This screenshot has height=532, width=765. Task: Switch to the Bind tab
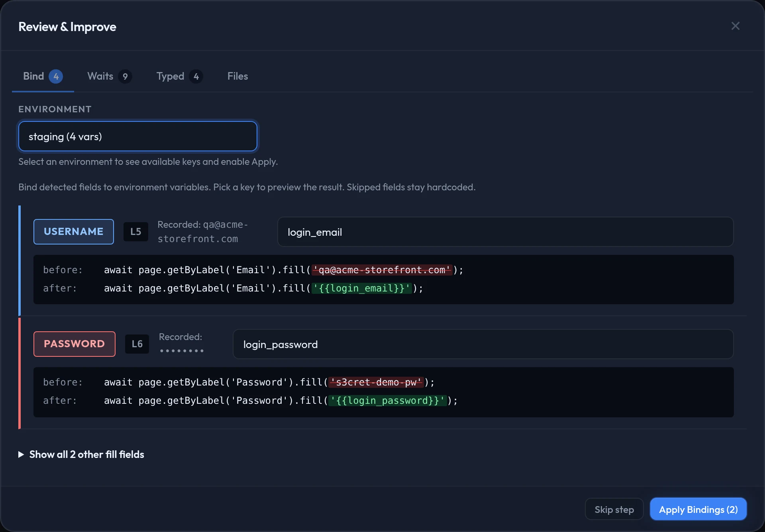point(43,76)
